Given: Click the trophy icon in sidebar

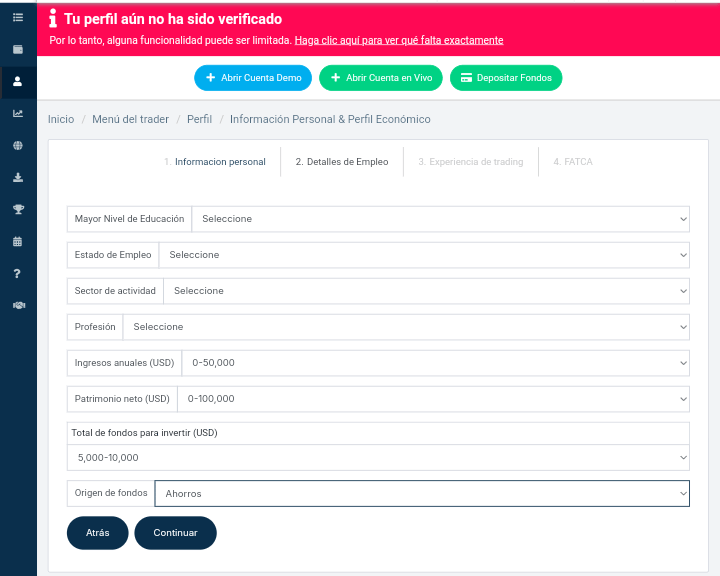Looking at the screenshot, I should coord(18,209).
